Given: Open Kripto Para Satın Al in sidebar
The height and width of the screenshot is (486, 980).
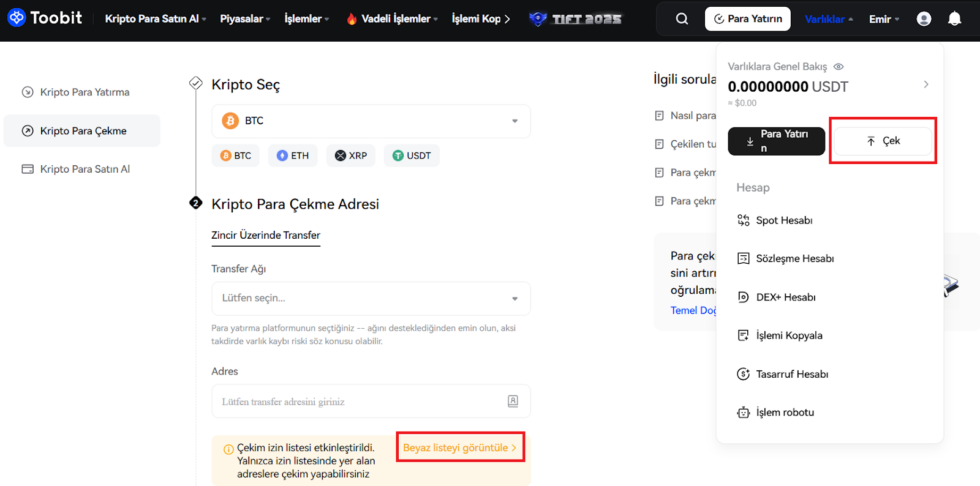Looking at the screenshot, I should tap(82, 169).
